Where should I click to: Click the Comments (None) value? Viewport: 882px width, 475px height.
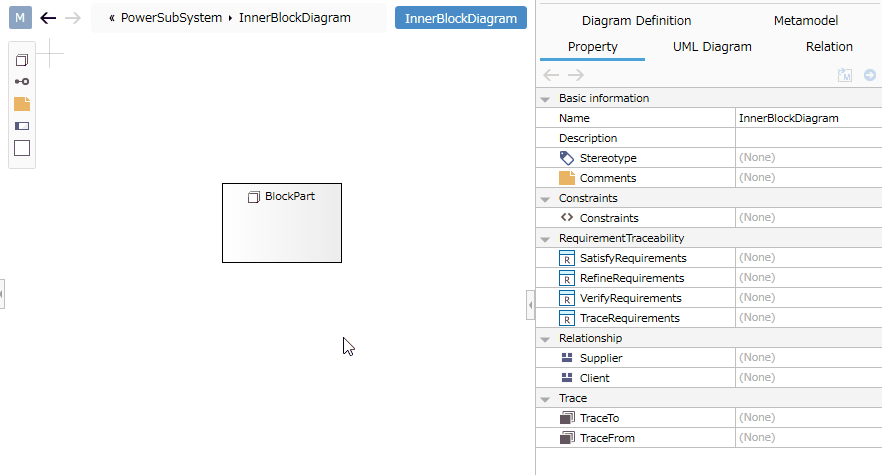click(757, 177)
